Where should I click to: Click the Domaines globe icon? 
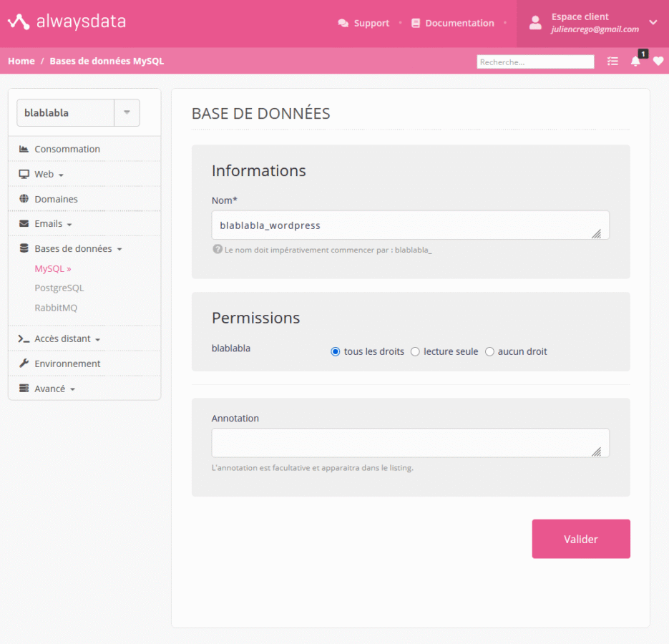coord(24,199)
